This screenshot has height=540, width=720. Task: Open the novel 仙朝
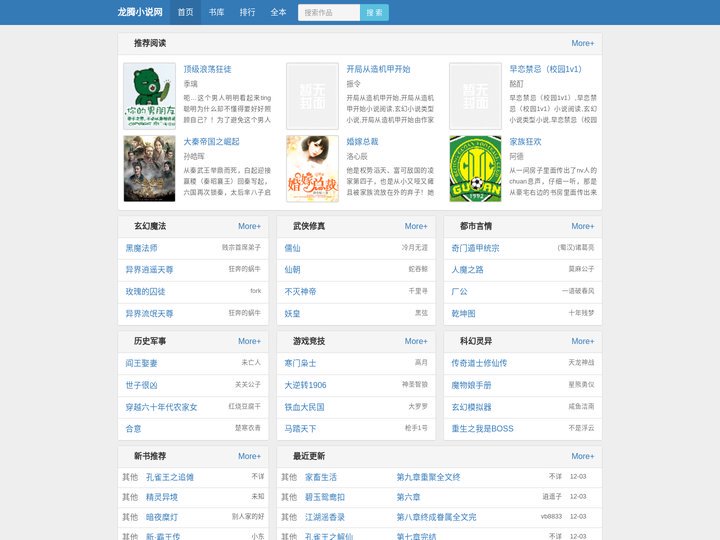pos(292,270)
